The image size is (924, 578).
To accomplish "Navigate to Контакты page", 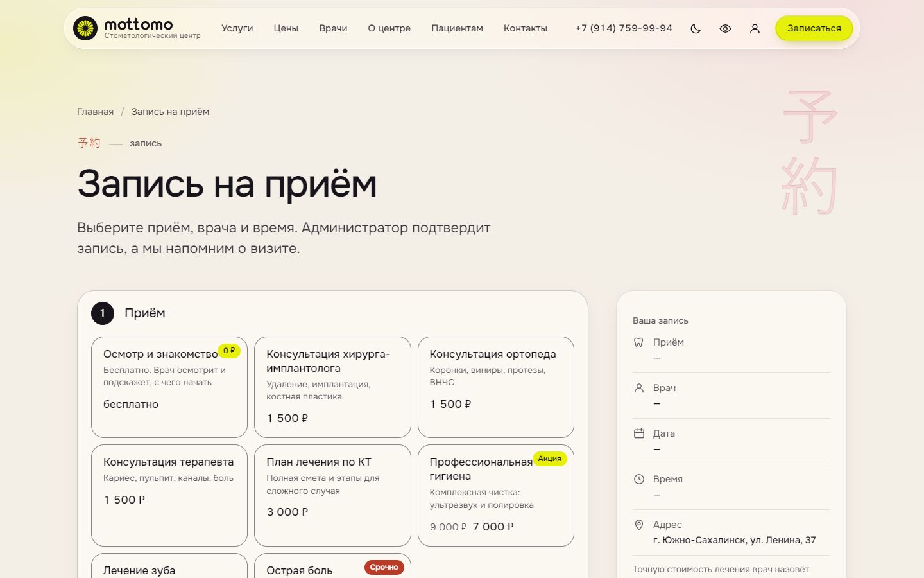I will pos(525,28).
